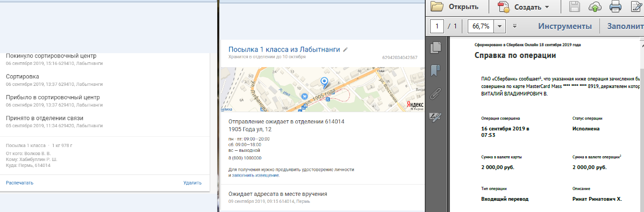Remove the parcel with the Удалить link
The width and height of the screenshot is (644, 212).
tap(192, 183)
